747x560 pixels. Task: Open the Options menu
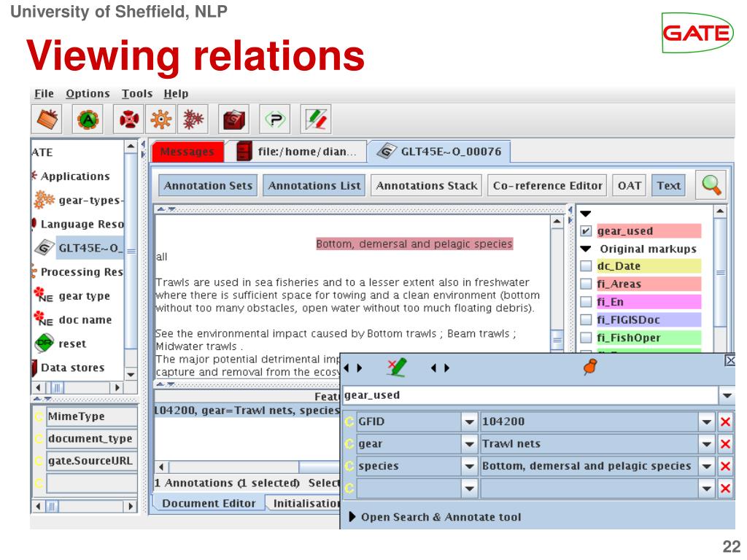click(88, 93)
